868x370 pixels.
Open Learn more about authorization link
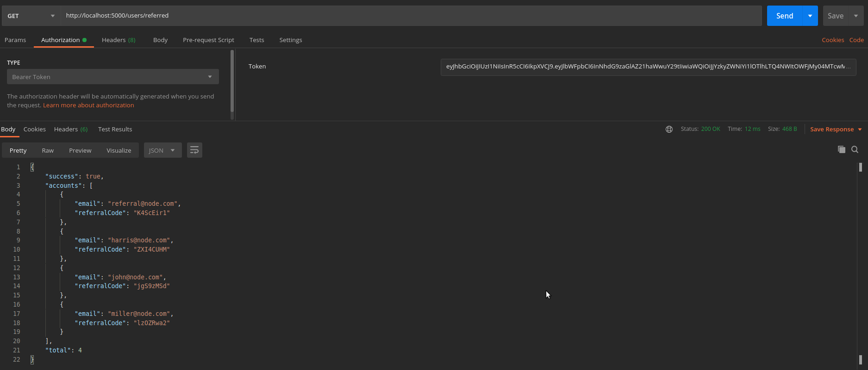tap(88, 105)
